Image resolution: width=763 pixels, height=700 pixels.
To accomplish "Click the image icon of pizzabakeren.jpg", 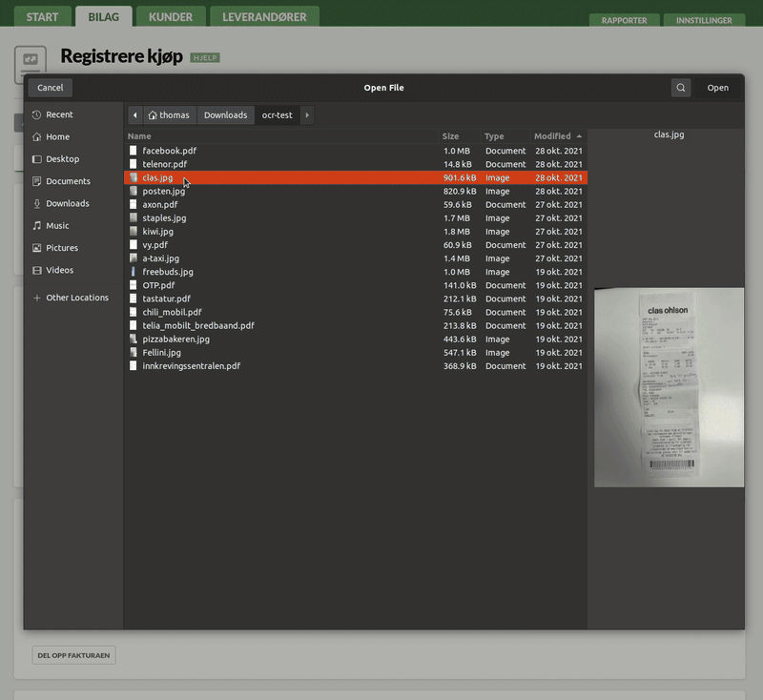I will coord(133,340).
